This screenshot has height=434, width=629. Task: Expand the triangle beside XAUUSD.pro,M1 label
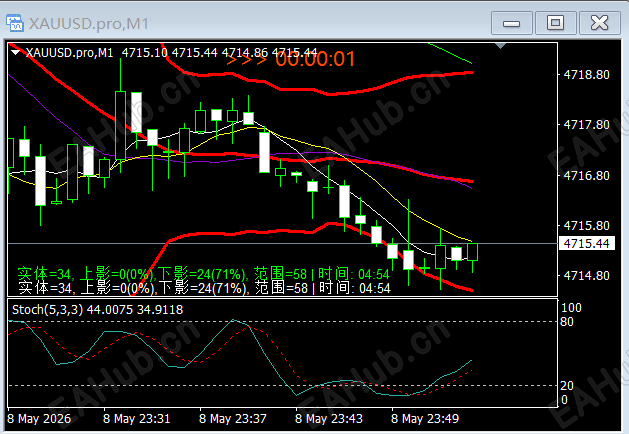(16, 53)
